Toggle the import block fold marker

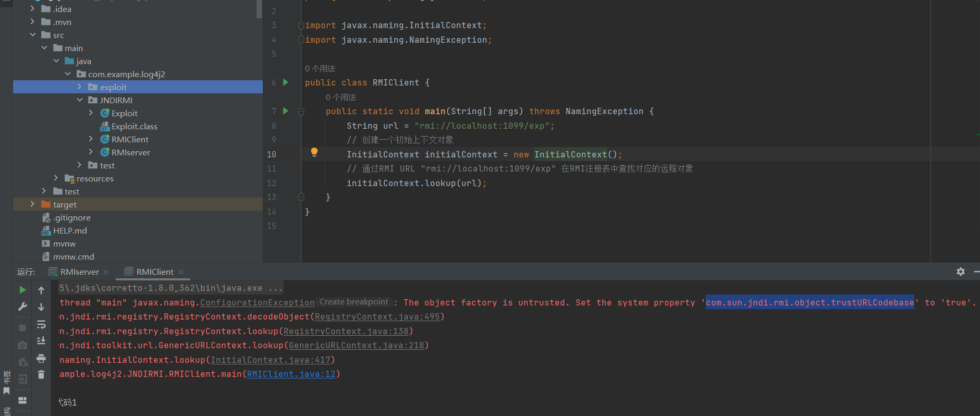tap(301, 26)
